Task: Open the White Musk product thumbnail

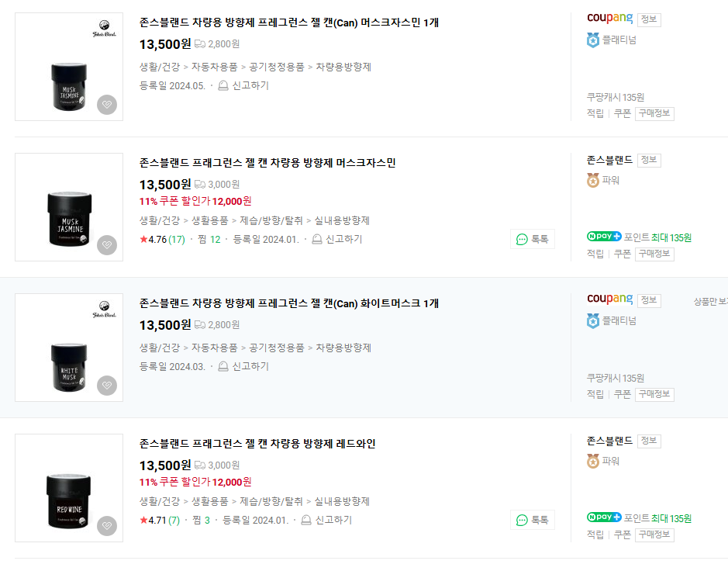Action: [69, 348]
